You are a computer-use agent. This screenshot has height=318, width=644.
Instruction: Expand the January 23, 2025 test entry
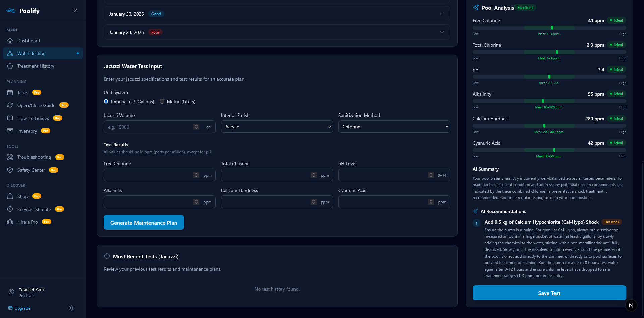coord(277,32)
